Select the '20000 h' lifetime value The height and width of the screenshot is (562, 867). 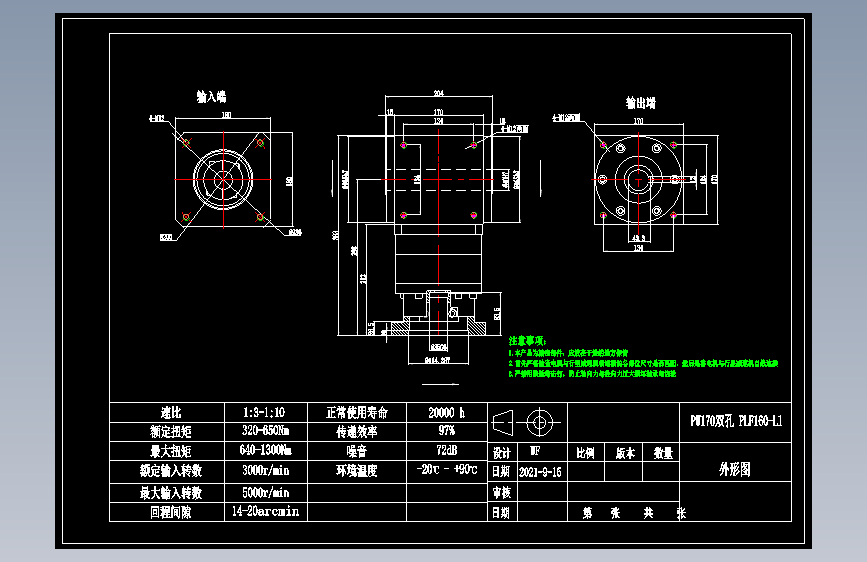(447, 412)
